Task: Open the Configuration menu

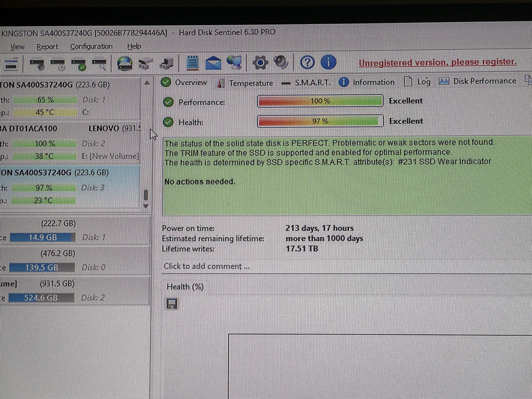Action: click(91, 46)
